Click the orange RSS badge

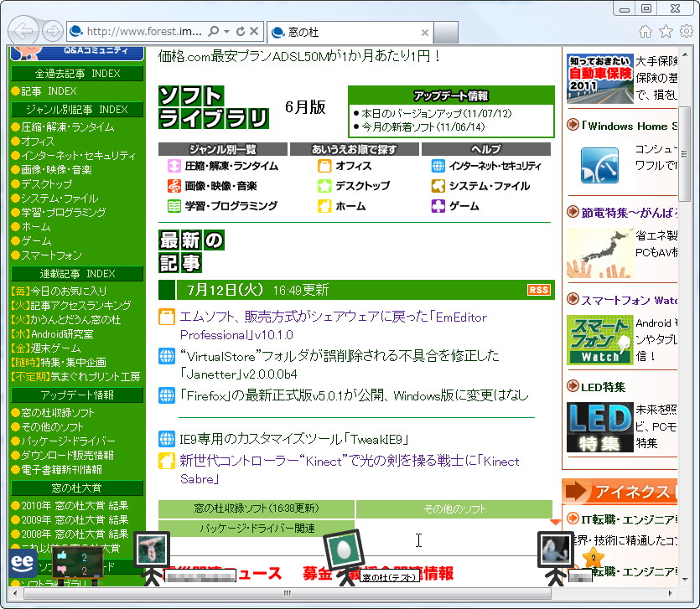(538, 290)
